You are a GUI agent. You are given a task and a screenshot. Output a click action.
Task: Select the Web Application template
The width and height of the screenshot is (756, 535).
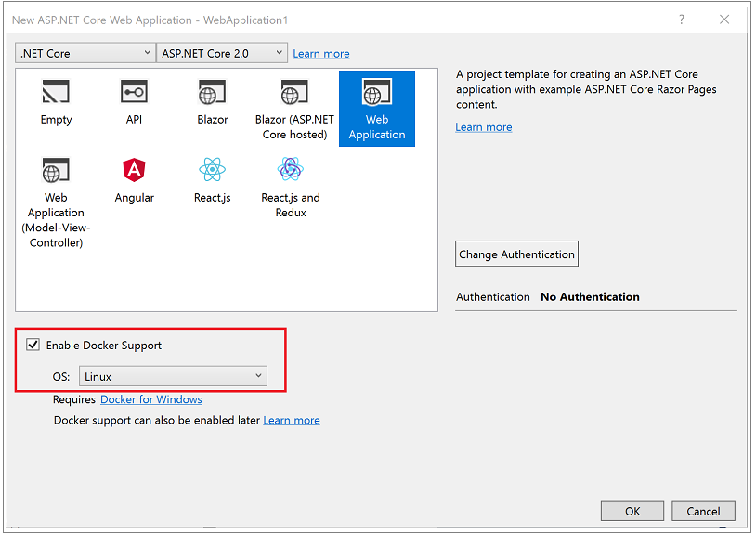pyautogui.click(x=376, y=102)
